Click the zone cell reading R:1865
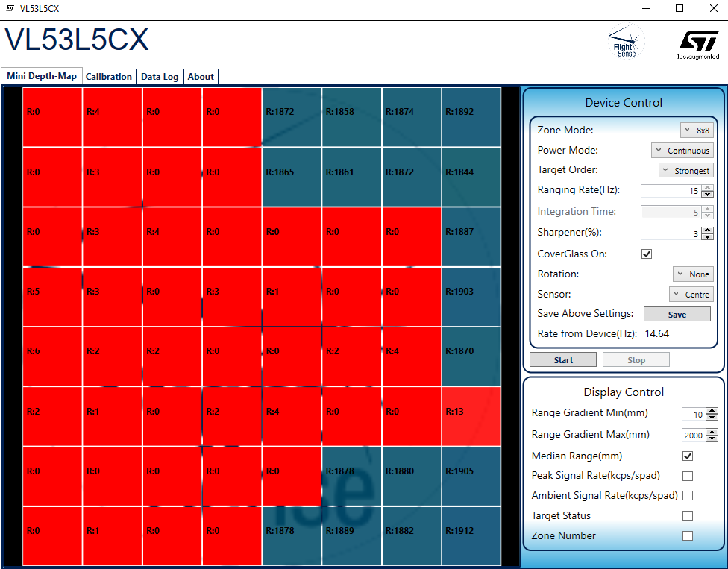The image size is (728, 569). point(292,177)
